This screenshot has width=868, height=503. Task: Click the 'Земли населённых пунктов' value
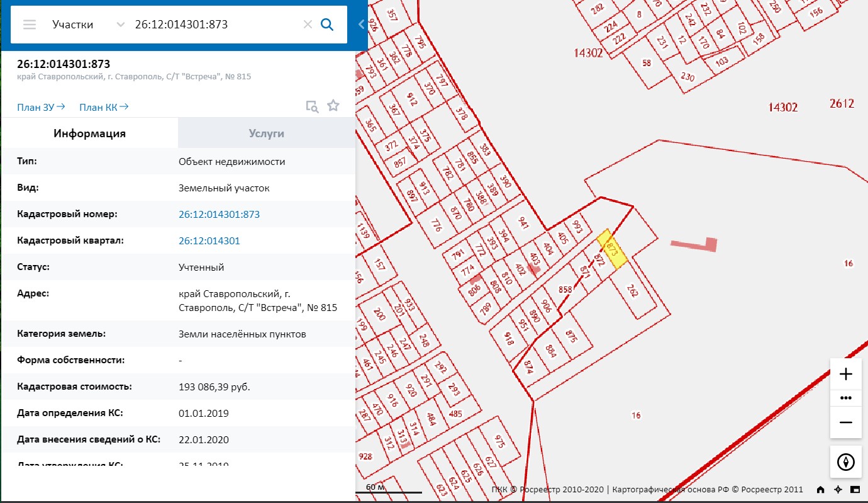(x=242, y=334)
